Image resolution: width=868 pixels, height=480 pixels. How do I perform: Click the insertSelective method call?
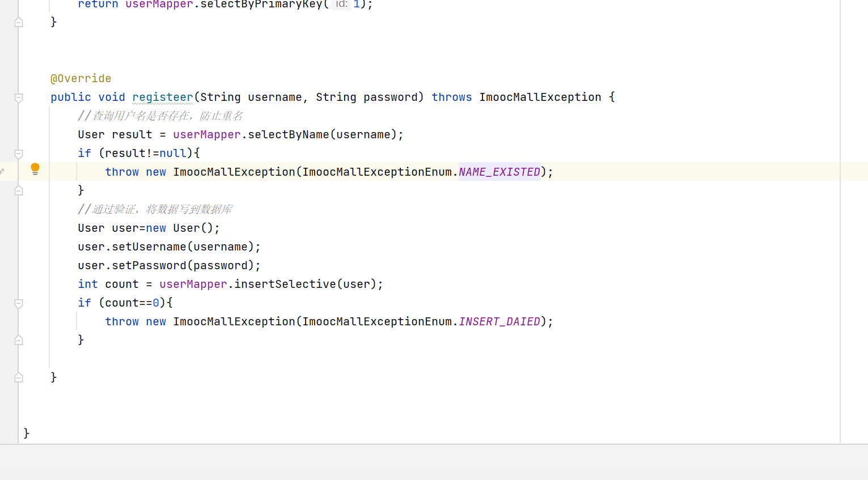(285, 284)
